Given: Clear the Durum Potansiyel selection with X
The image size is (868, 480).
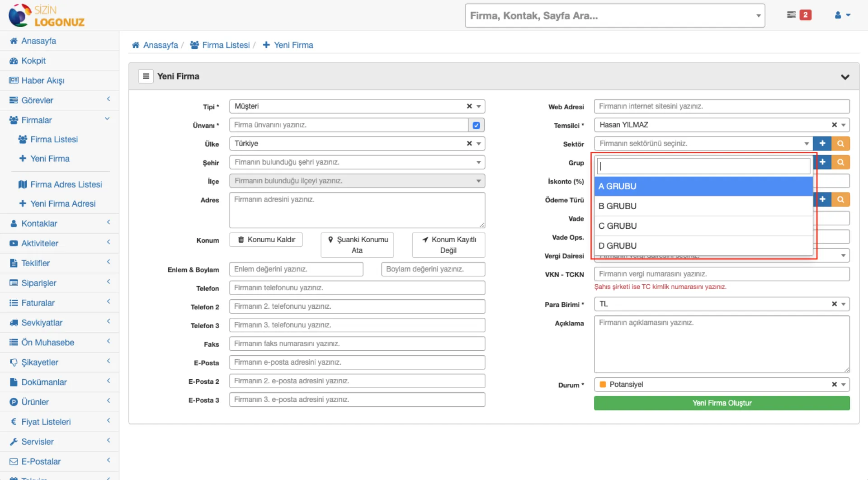Looking at the screenshot, I should (x=834, y=384).
